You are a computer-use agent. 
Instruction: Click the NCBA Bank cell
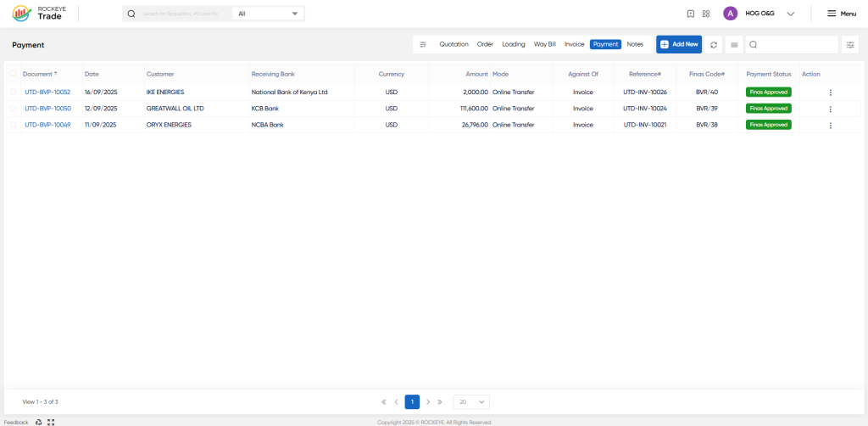267,126
